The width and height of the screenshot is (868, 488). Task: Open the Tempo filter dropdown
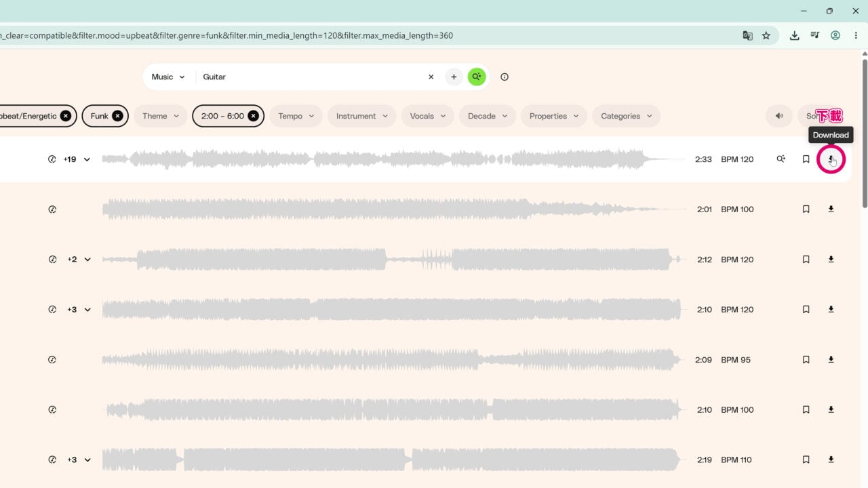click(296, 116)
